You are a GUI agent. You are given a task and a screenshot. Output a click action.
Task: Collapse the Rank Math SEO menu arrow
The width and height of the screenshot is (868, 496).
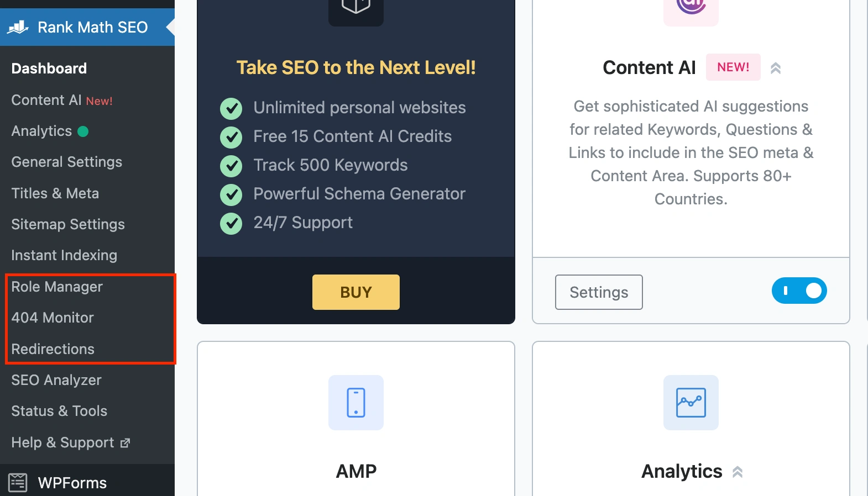tap(171, 27)
